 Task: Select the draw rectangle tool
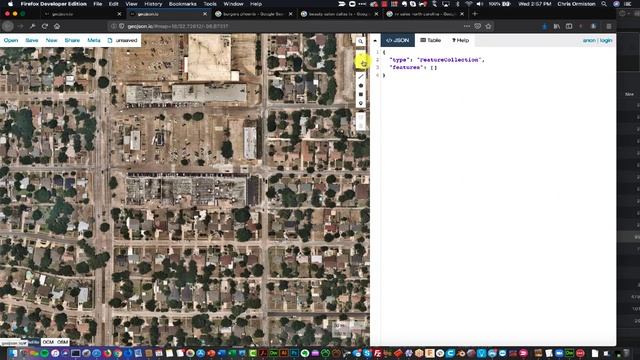point(360,94)
